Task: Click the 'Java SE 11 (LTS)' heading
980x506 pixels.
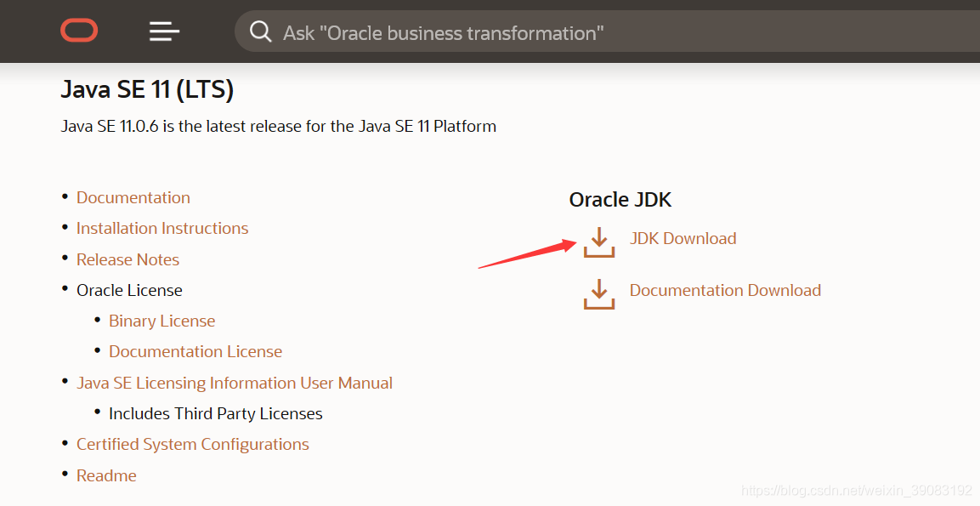Action: click(147, 89)
